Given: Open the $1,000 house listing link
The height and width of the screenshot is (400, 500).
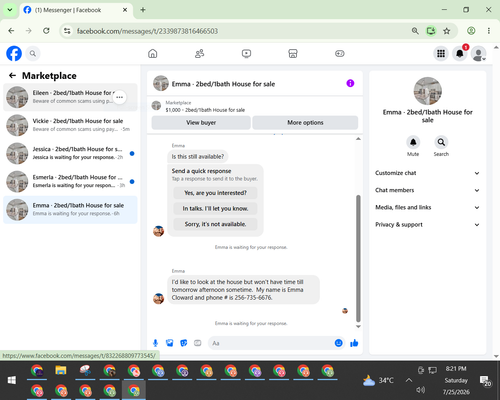Looking at the screenshot, I should click(205, 110).
